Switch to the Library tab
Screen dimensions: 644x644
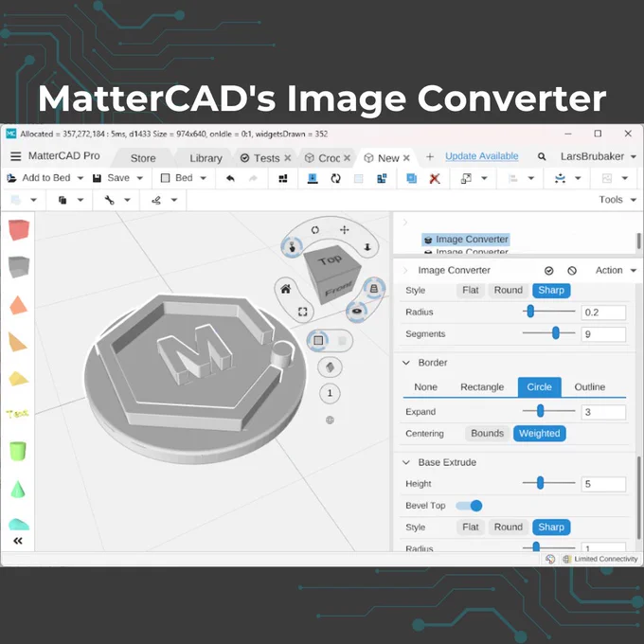point(206,158)
